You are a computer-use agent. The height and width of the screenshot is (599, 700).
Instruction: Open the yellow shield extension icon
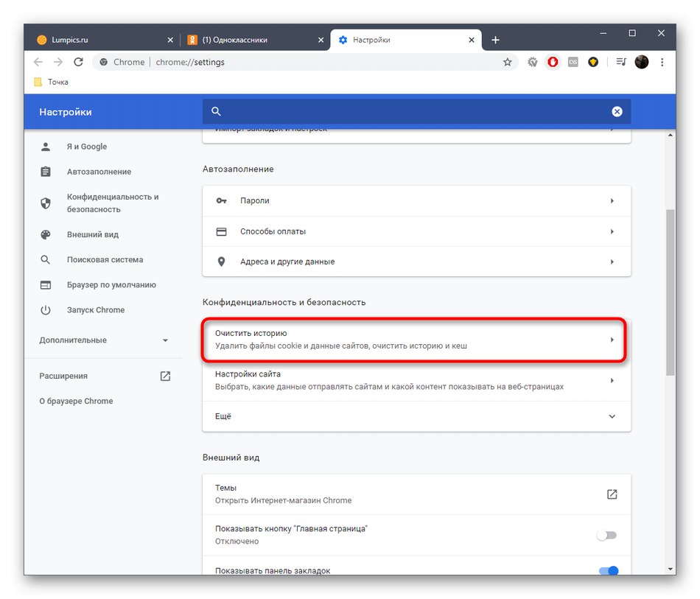(593, 62)
